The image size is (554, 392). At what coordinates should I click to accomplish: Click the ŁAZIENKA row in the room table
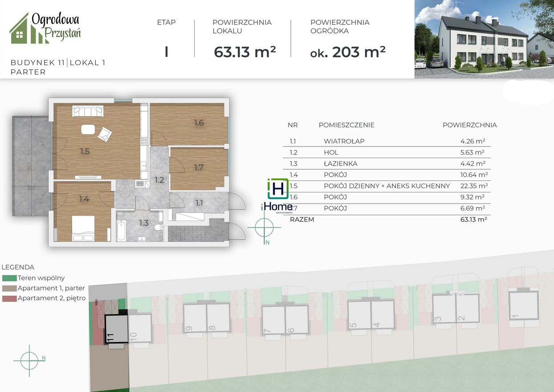pyautogui.click(x=387, y=163)
